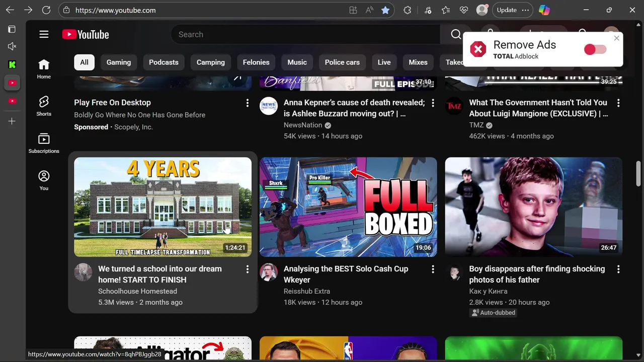Screen dimensions: 644x362
Task: Select the Felonies filter chip
Action: point(256,62)
